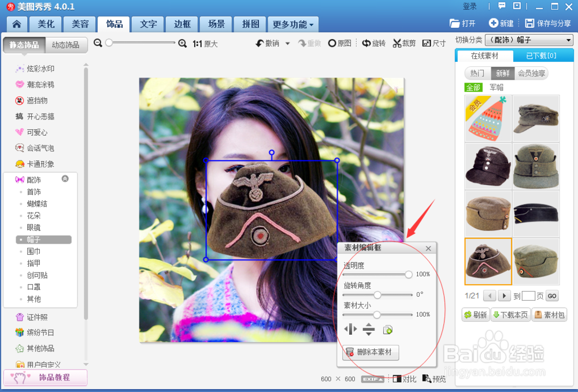Open the 开心恶搞 category
The width and height of the screenshot is (578, 392).
pyautogui.click(x=35, y=116)
